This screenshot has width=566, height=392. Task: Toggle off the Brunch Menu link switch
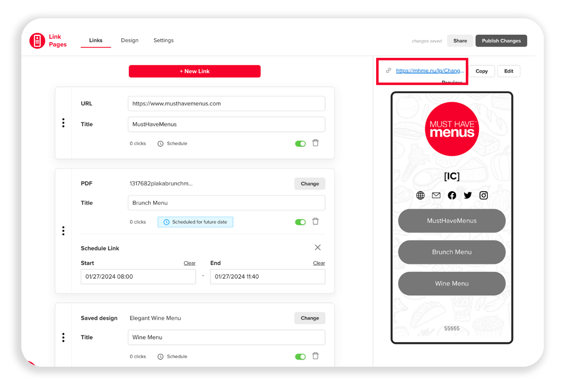(x=300, y=222)
